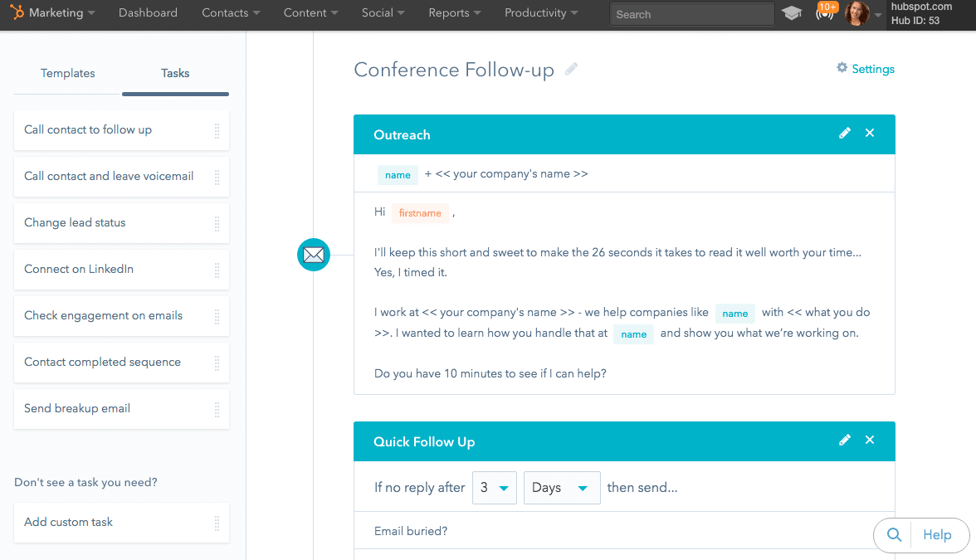The height and width of the screenshot is (560, 976).
Task: Expand account menu arrow beside avatar
Action: point(878,14)
